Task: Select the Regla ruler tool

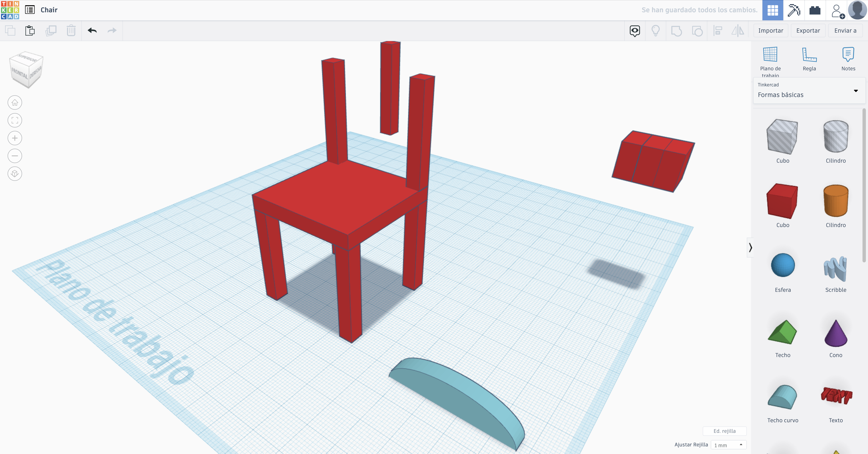Action: point(809,59)
